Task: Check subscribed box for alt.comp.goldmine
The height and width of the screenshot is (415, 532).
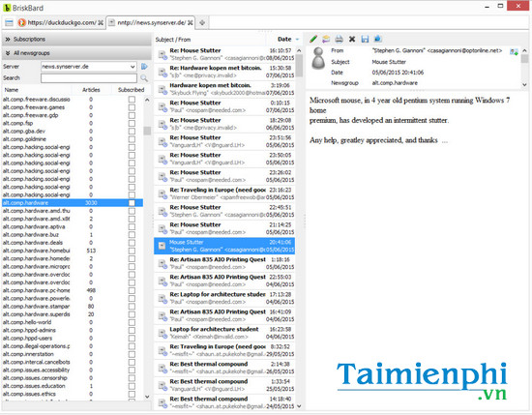Action: (132, 139)
